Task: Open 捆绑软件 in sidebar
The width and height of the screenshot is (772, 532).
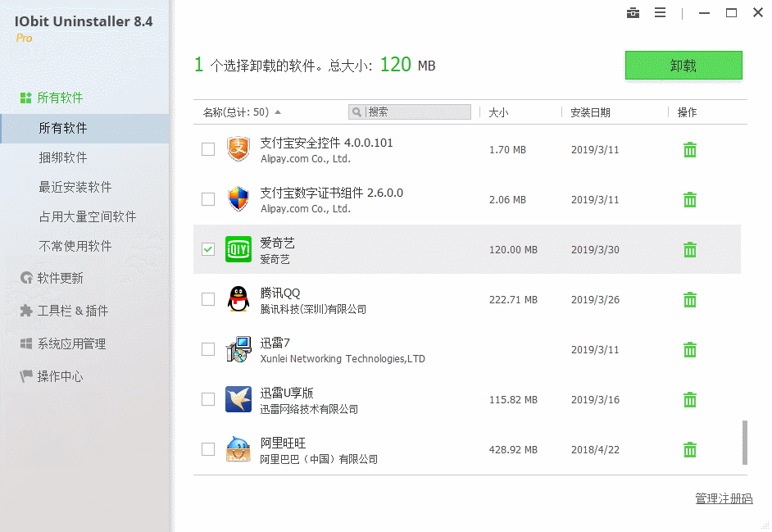Action: click(x=63, y=157)
